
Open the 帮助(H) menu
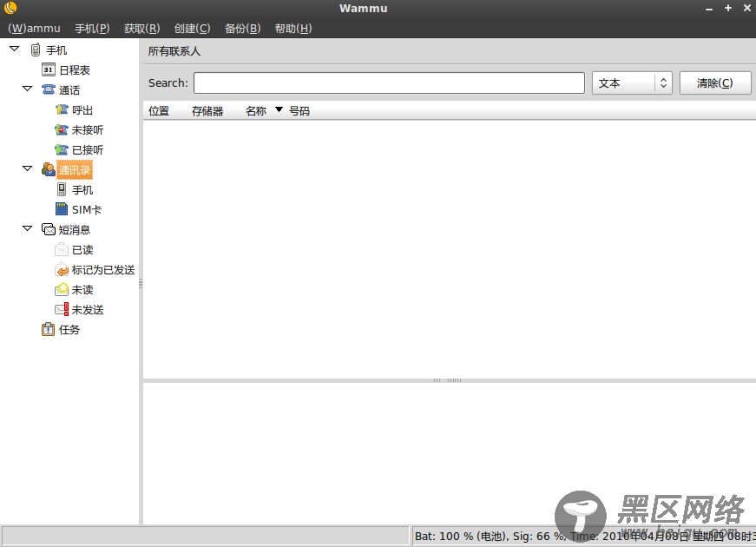tap(293, 29)
